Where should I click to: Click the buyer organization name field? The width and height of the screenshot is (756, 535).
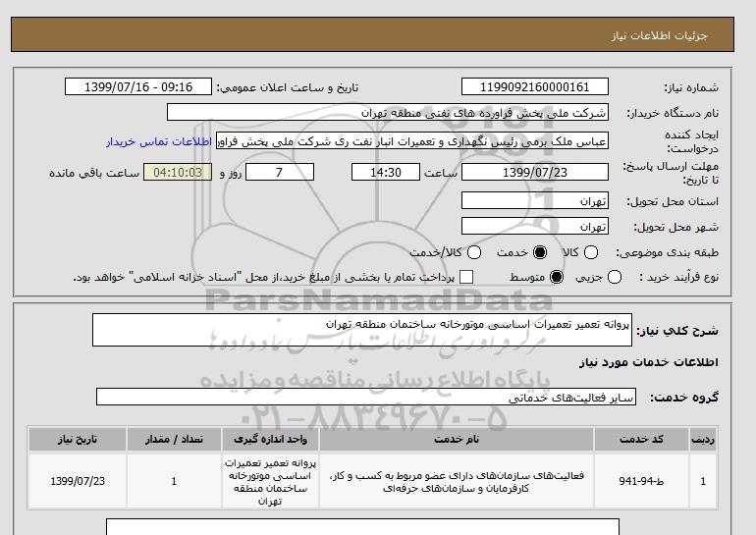tap(388, 112)
